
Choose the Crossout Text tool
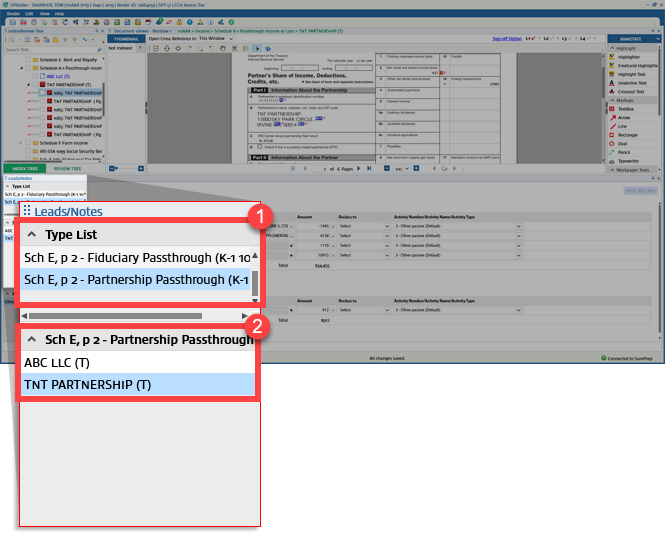coord(632,90)
